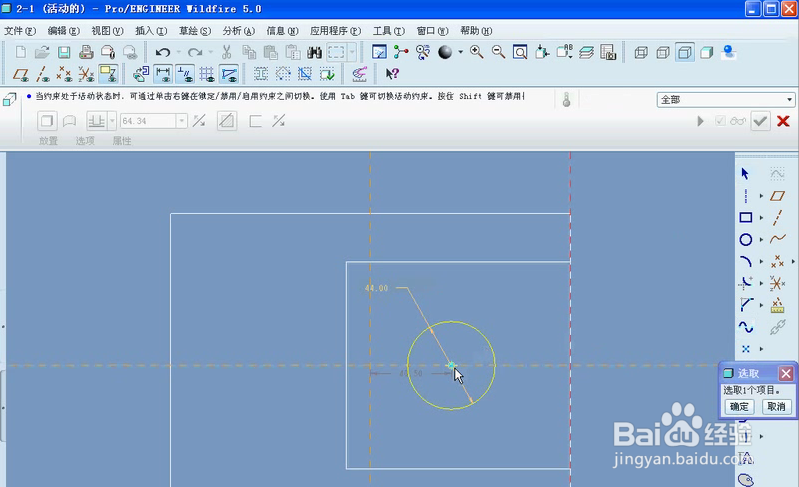Open the 视图(V) menu
Screen dimensions: 799x487
coord(107,31)
